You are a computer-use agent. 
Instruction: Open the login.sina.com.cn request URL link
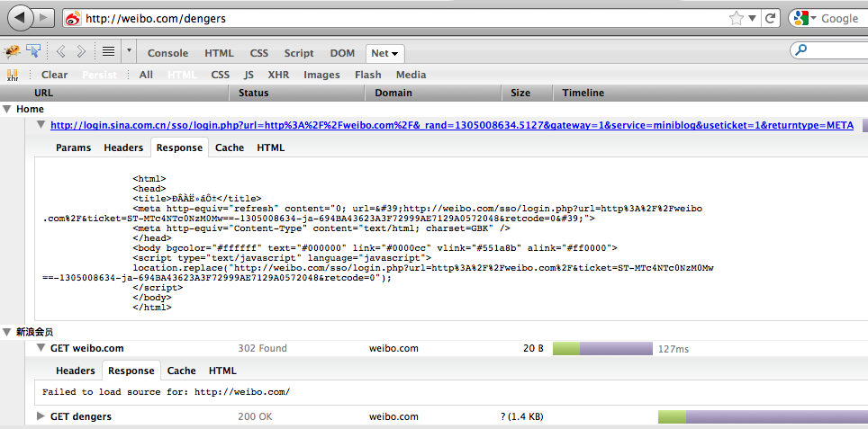tap(452, 125)
